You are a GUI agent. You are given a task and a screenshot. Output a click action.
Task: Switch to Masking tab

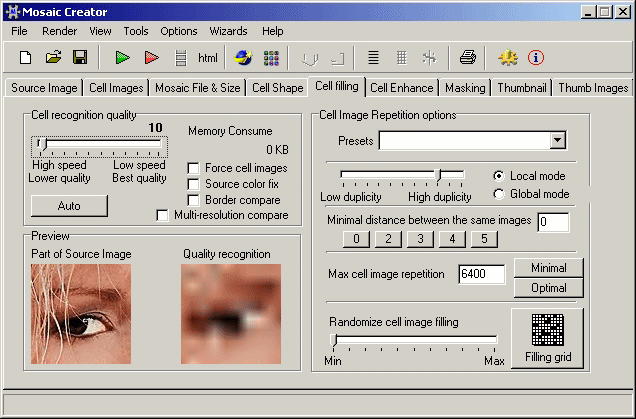pos(465,88)
